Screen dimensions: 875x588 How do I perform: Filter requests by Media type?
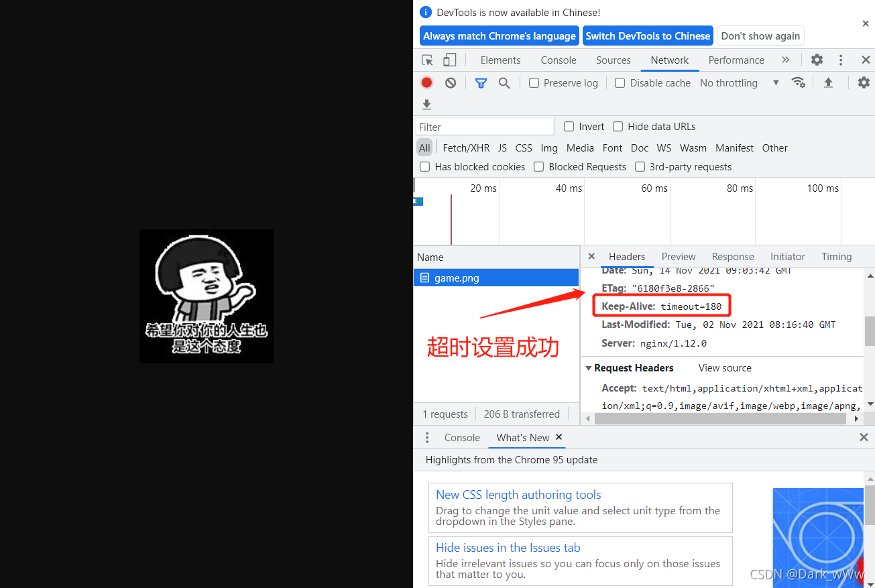[580, 148]
